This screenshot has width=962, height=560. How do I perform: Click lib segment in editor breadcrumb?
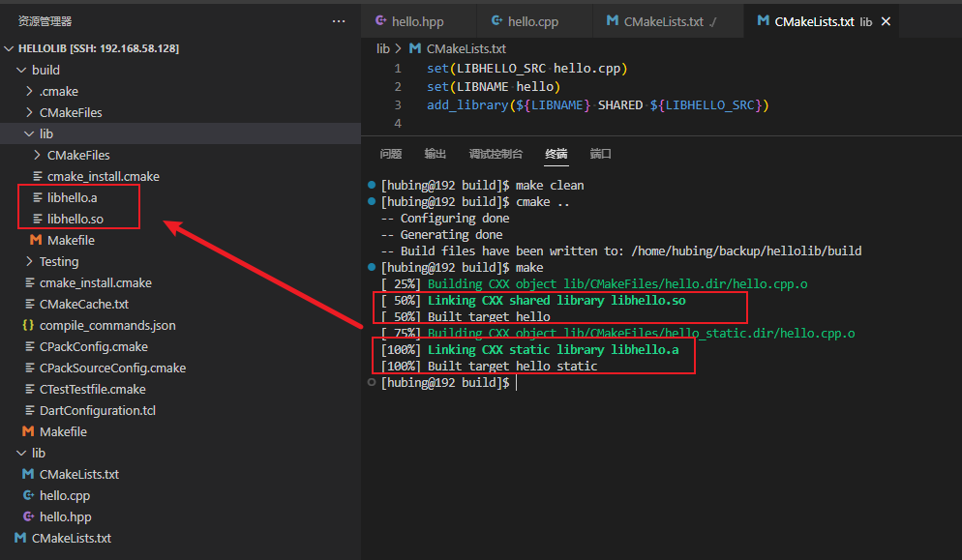coord(383,48)
